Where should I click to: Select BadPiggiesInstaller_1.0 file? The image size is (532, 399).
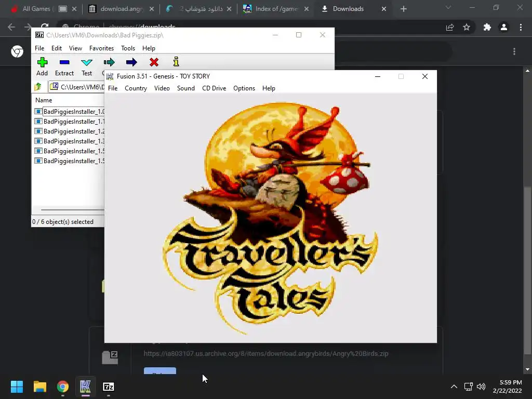click(x=69, y=111)
